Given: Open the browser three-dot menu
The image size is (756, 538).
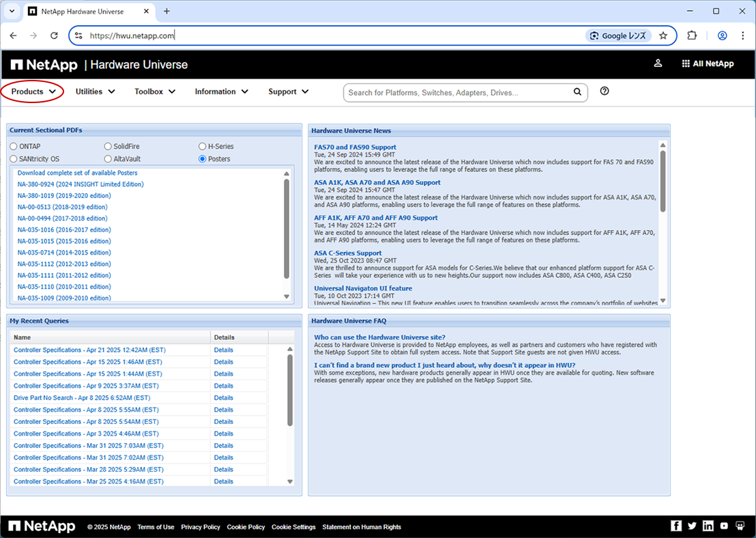Looking at the screenshot, I should pos(742,36).
